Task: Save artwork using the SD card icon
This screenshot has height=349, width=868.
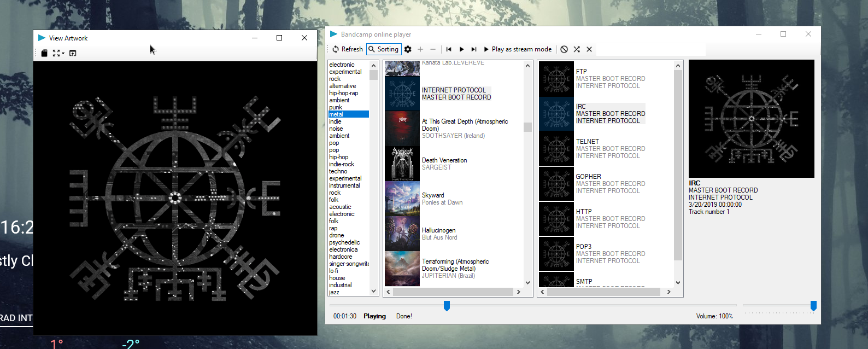Action: pos(44,53)
